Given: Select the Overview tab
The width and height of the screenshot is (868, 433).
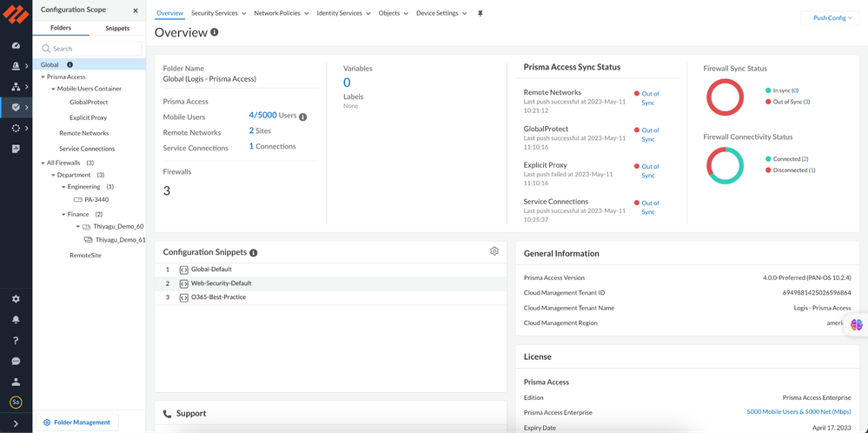Looking at the screenshot, I should click(169, 14).
